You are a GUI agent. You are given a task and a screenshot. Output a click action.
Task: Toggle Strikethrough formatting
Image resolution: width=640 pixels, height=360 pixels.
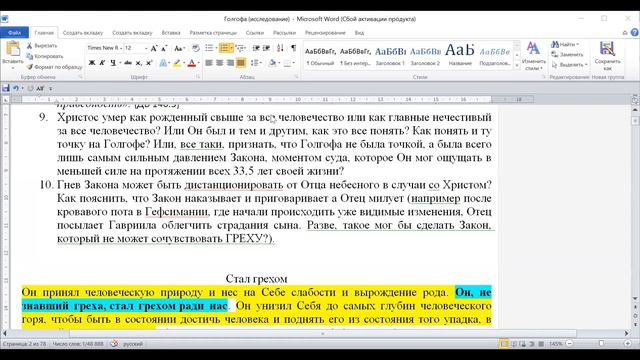[128, 63]
